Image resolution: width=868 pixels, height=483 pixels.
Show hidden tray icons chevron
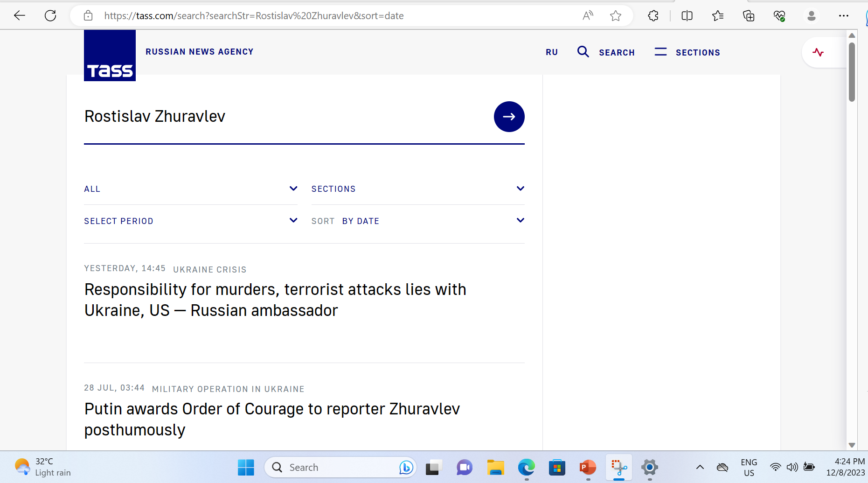pyautogui.click(x=700, y=467)
